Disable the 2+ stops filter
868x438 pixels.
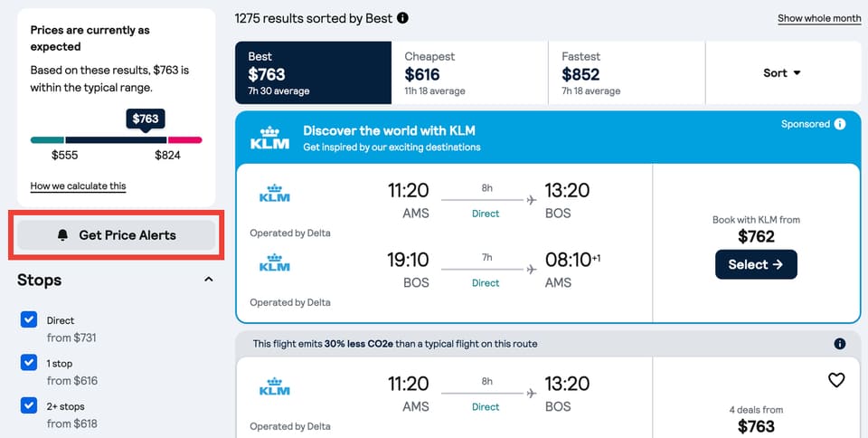(x=29, y=406)
